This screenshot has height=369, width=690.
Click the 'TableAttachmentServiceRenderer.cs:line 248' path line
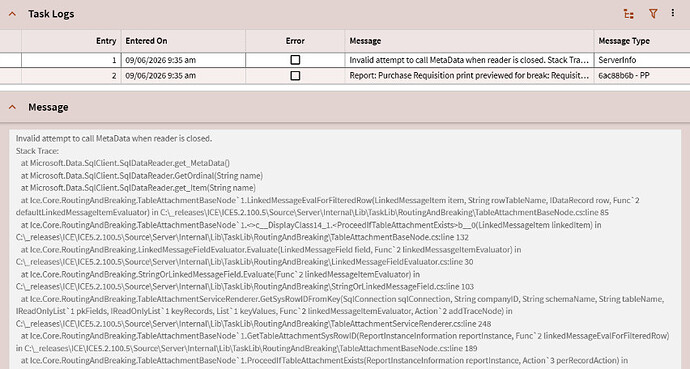coord(253,324)
